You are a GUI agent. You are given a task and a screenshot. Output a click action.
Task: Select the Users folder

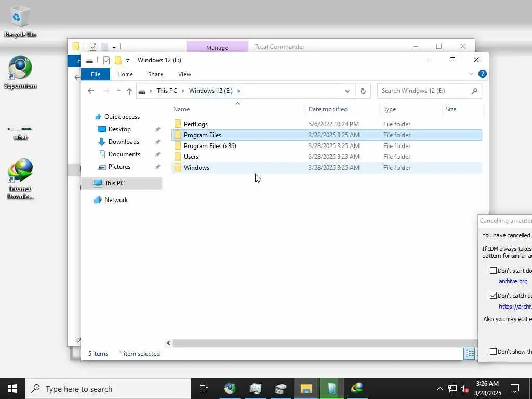(326, 157)
